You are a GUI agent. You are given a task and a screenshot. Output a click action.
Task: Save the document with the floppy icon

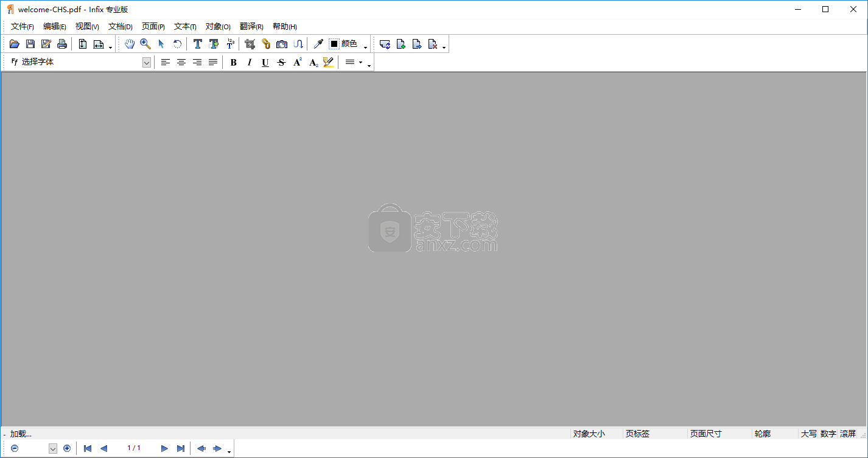[x=30, y=44]
